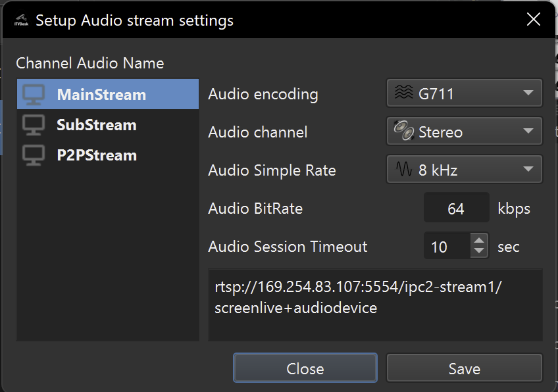The height and width of the screenshot is (392, 558).
Task: Open the Audio encoding dropdown
Action: pos(464,93)
